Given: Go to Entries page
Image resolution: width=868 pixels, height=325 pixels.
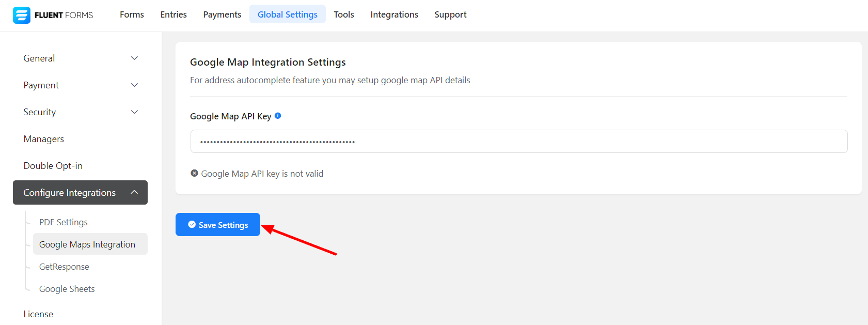Looking at the screenshot, I should [173, 14].
